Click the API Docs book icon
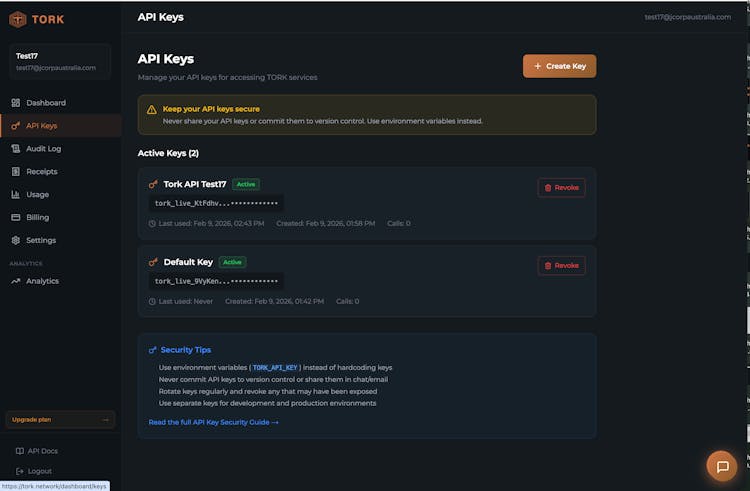 19,451
